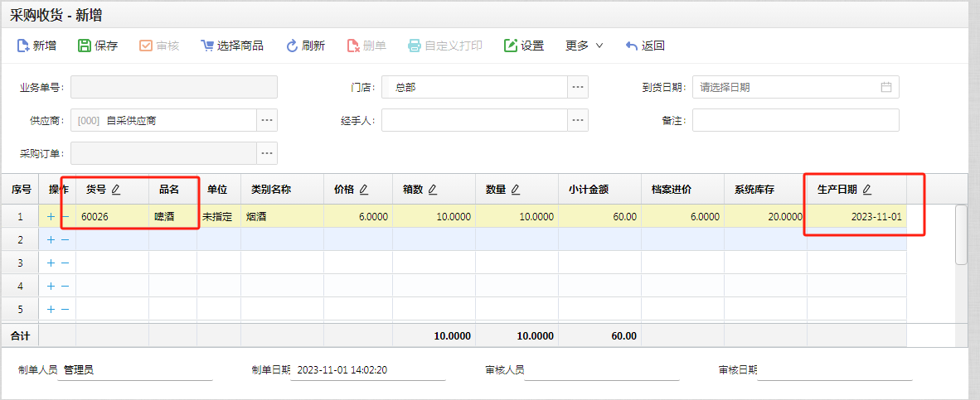The height and width of the screenshot is (400, 980).
Task: Click the 新增 (new document) toolbar icon
Action: click(22, 46)
